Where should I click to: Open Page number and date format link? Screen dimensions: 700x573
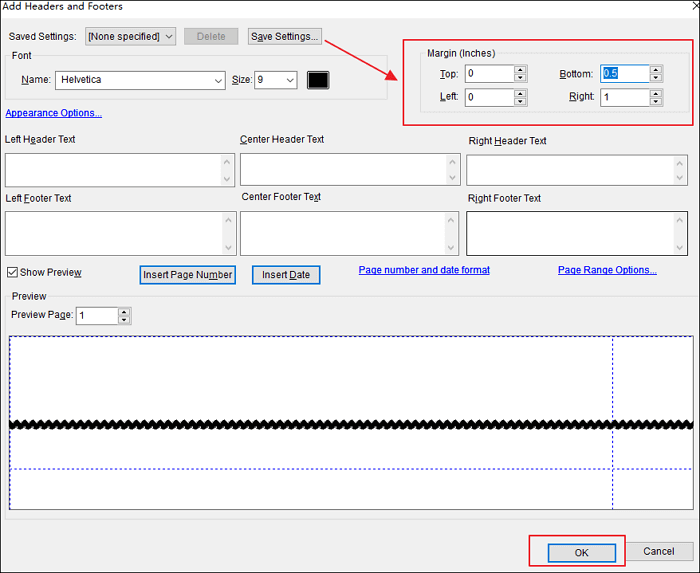tap(424, 270)
